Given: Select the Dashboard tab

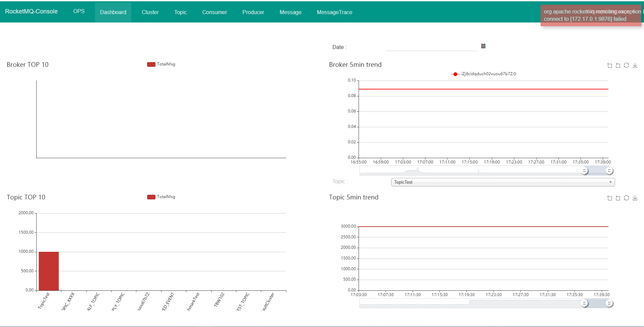Looking at the screenshot, I should (113, 12).
